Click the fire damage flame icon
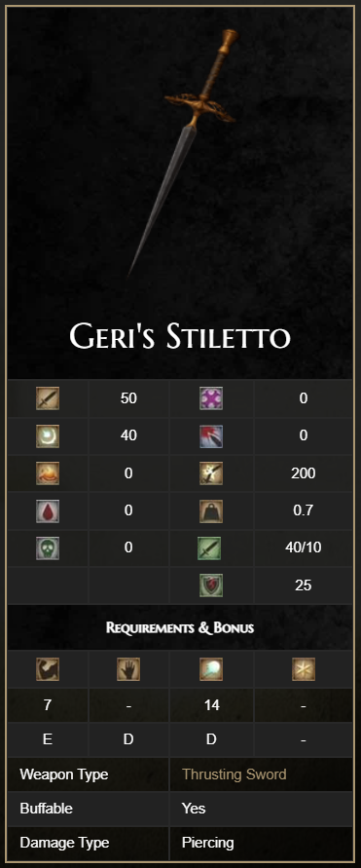Screen dimensions: 361x868 tap(48, 473)
